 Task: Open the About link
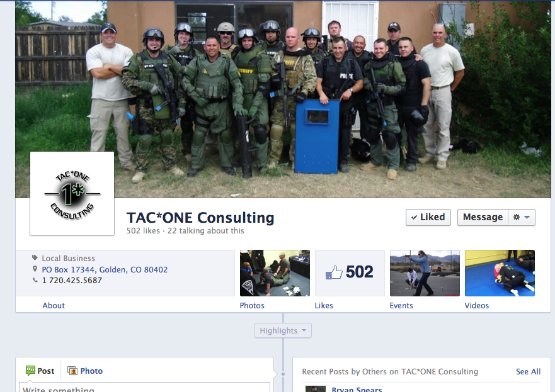pyautogui.click(x=54, y=305)
